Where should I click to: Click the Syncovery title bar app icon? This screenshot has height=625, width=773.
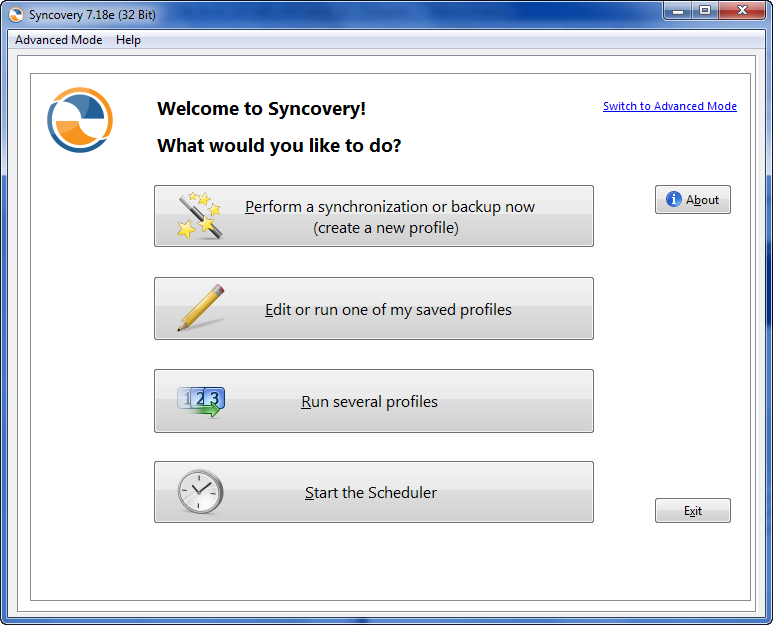click(x=16, y=15)
